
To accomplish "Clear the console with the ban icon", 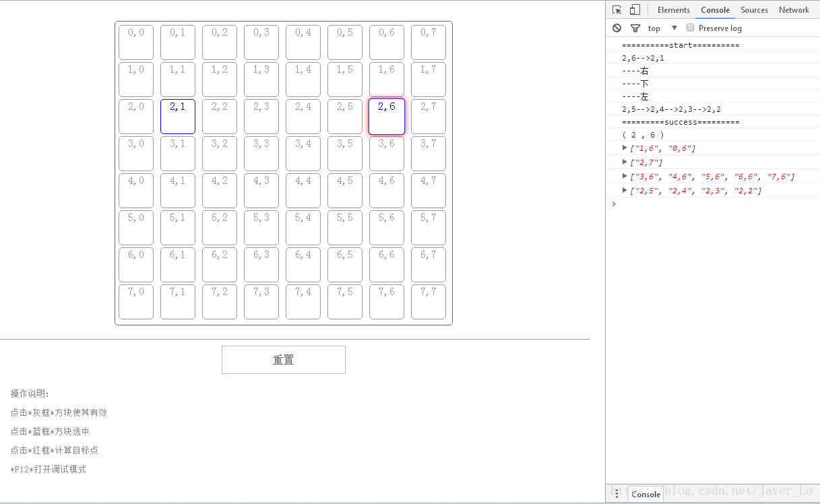I will [x=617, y=28].
